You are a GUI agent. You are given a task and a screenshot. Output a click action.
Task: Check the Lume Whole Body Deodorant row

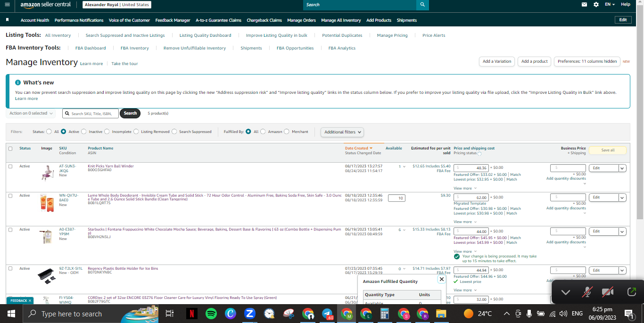click(x=10, y=196)
